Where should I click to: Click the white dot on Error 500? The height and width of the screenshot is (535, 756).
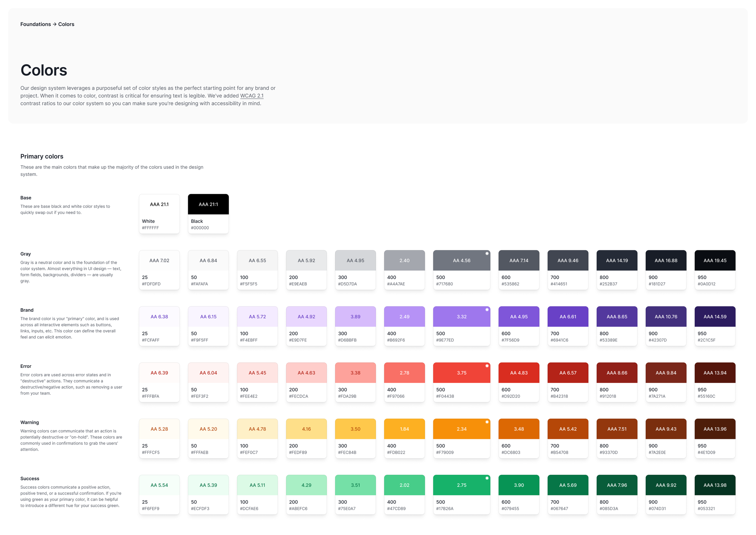coord(487,366)
